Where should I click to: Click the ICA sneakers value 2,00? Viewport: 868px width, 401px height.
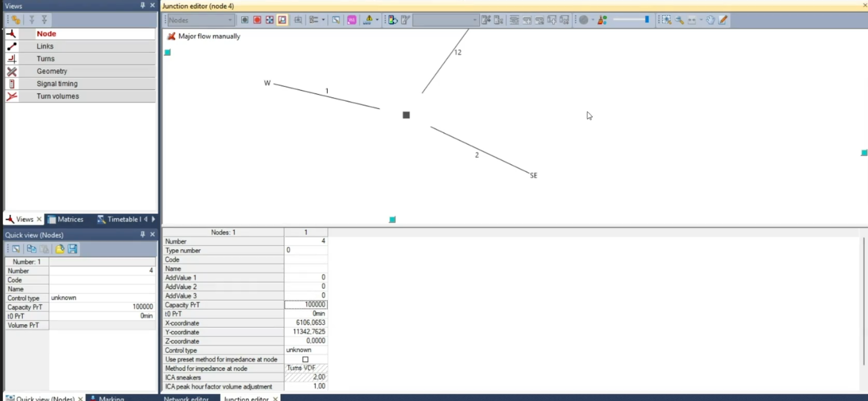coord(306,378)
